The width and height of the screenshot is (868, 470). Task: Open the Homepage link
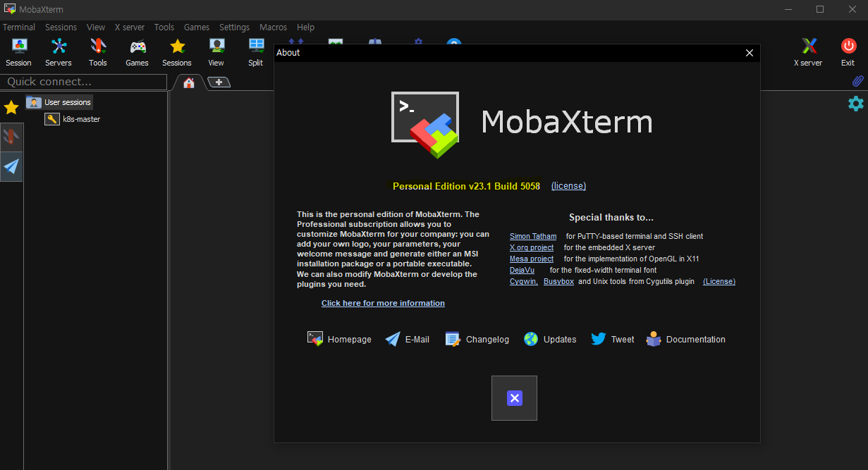point(339,339)
